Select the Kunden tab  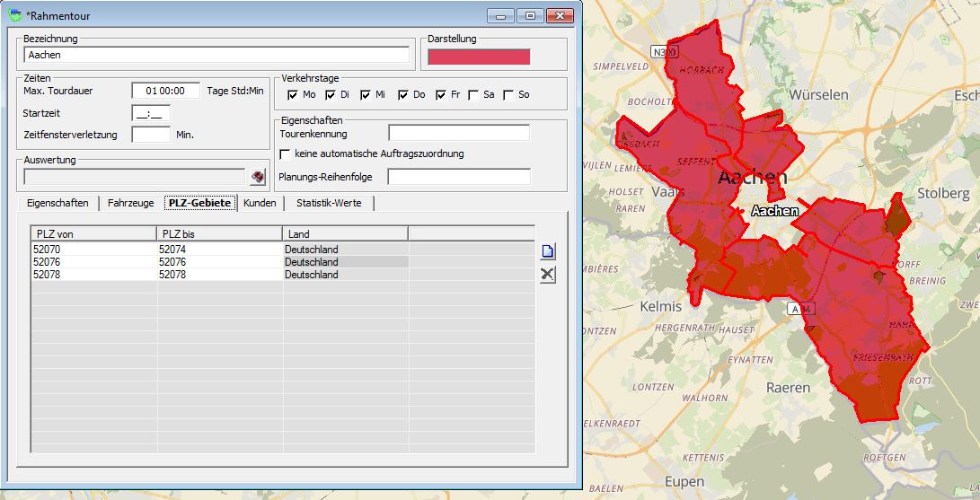pyautogui.click(x=260, y=204)
